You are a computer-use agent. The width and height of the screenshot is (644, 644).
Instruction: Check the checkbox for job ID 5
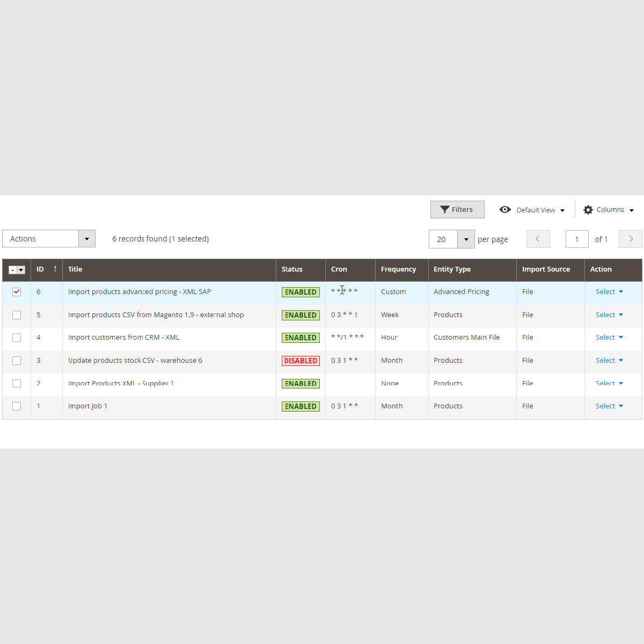tap(17, 315)
